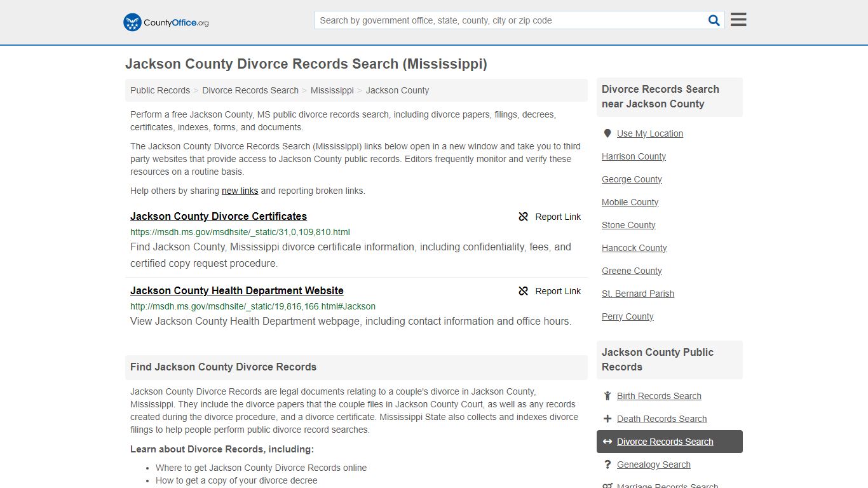Open Harrison County divorce records
The width and height of the screenshot is (868, 488).
click(x=634, y=156)
